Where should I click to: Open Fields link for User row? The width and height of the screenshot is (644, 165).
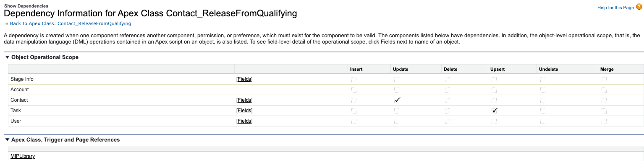[x=244, y=121]
